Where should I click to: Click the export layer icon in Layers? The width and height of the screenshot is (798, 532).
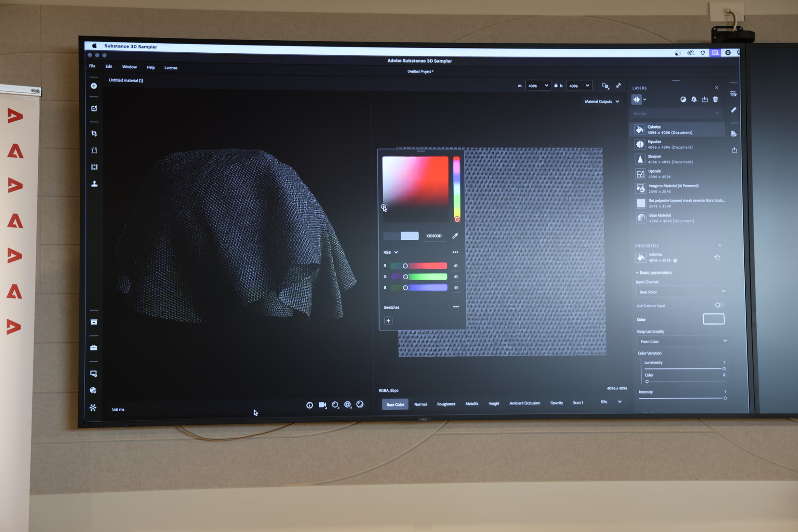click(704, 99)
